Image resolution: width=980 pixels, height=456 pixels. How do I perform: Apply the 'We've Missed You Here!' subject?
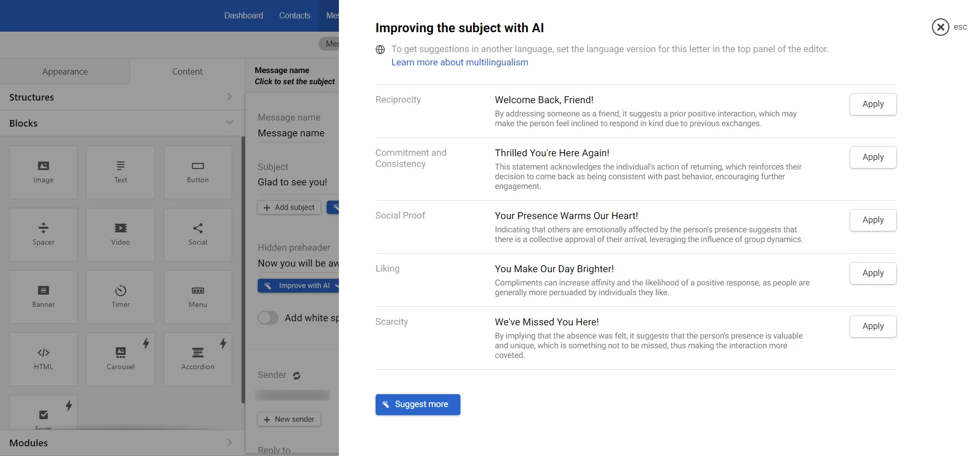click(873, 326)
